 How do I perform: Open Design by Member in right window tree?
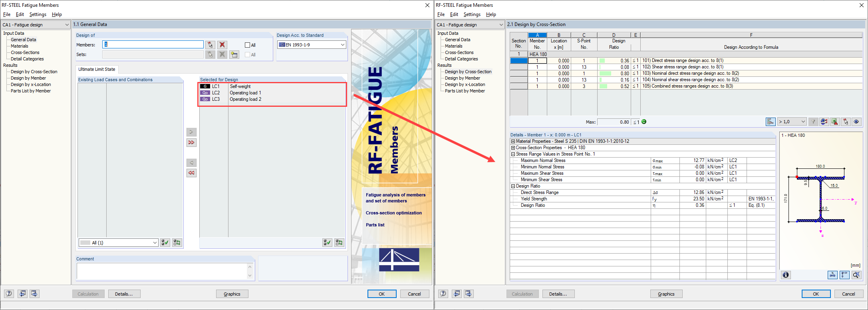click(x=463, y=78)
